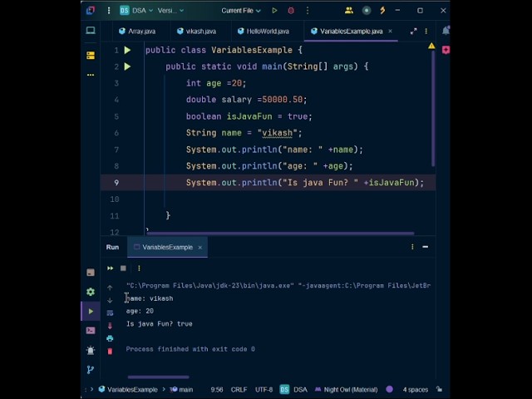Click the purple accent color circle
This screenshot has height=399, width=532.
pyautogui.click(x=390, y=390)
